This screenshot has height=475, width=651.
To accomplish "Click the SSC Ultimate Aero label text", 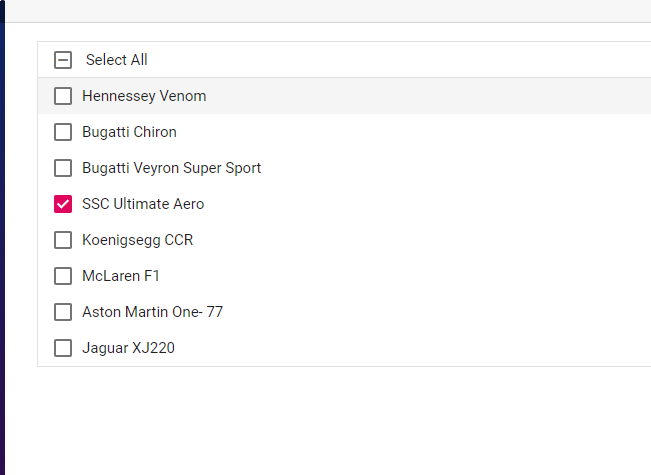I will click(x=143, y=204).
